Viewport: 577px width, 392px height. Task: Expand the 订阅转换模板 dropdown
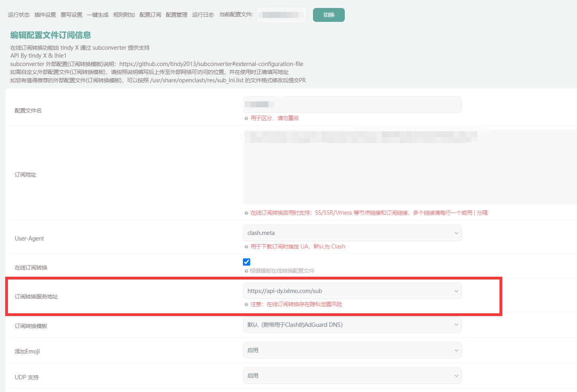point(352,324)
